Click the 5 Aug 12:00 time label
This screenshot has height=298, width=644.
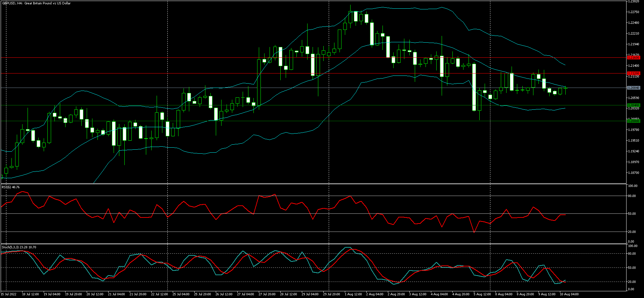click(482, 294)
